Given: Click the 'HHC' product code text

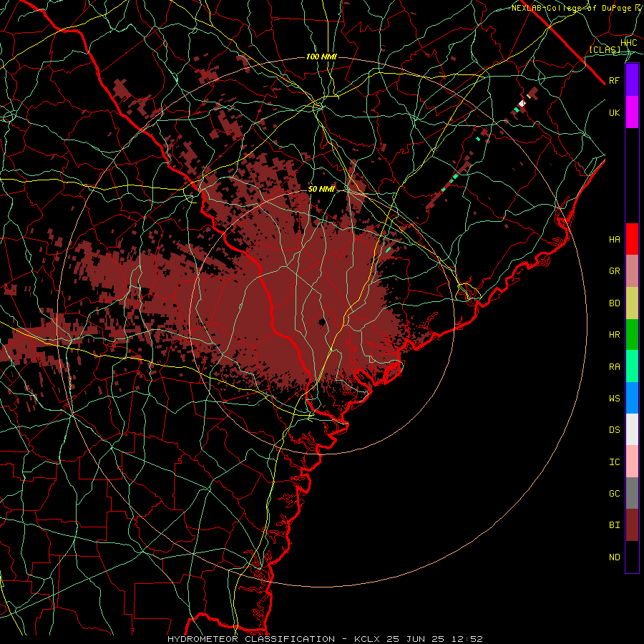Looking at the screenshot, I should 628,43.
